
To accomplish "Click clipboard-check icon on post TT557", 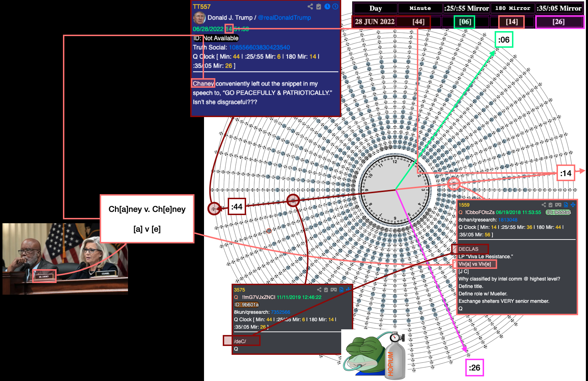I will (x=319, y=6).
